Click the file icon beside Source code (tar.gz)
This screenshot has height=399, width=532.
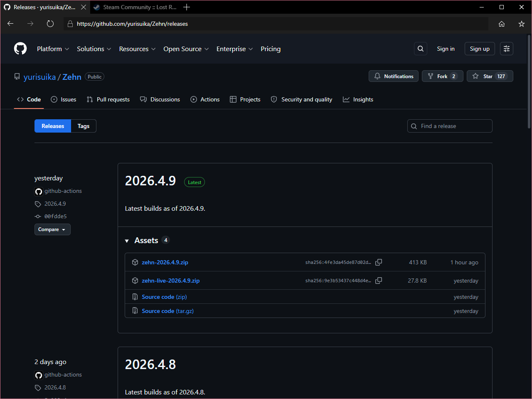click(135, 311)
